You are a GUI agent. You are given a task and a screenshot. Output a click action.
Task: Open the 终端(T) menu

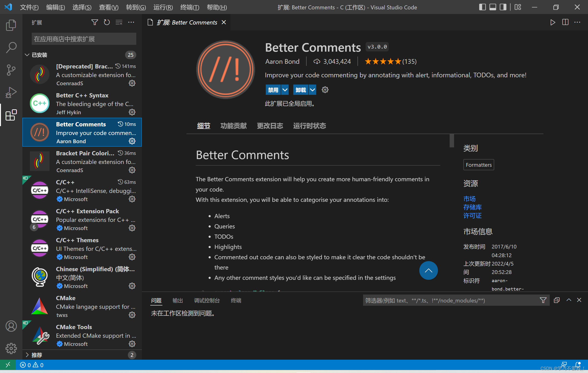point(189,7)
